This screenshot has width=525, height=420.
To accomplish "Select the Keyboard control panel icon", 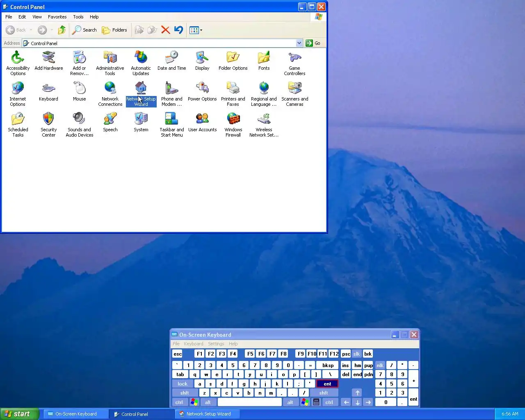I will pos(48,91).
